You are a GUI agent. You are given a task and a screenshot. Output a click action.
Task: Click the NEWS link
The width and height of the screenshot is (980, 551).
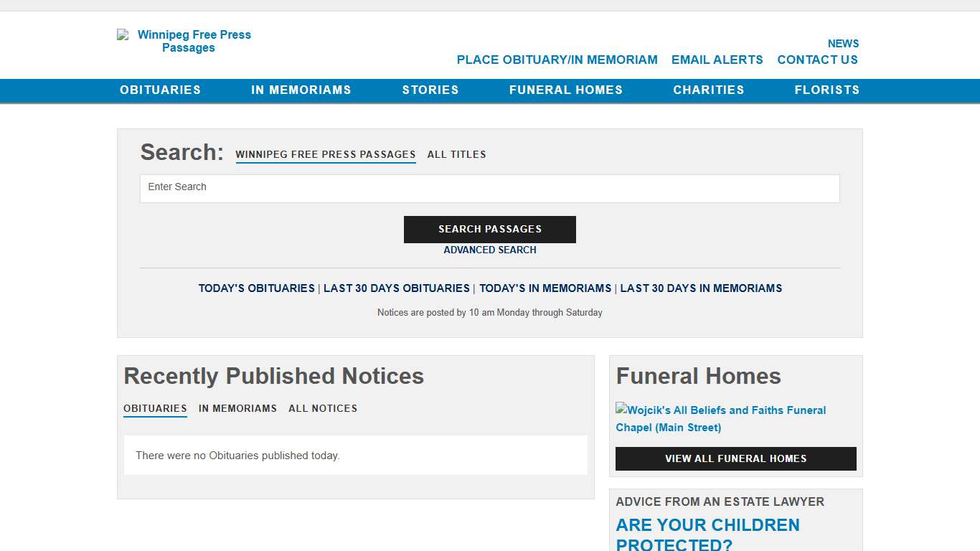click(x=843, y=43)
